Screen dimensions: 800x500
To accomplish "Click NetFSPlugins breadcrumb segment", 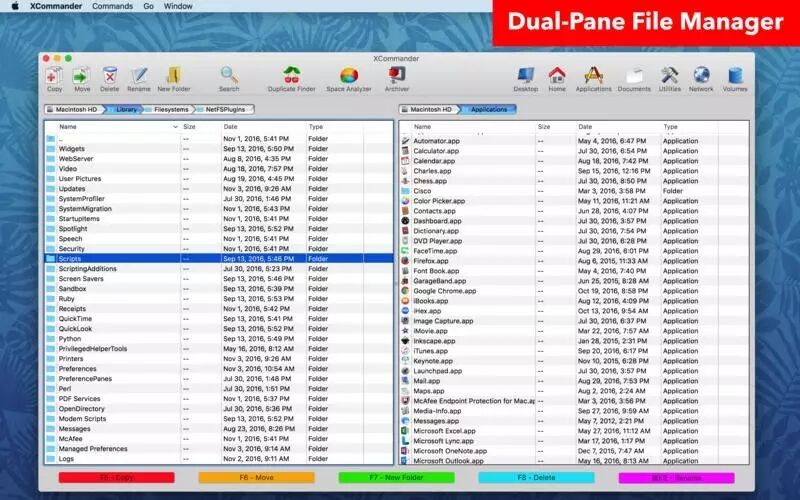I will [x=225, y=109].
